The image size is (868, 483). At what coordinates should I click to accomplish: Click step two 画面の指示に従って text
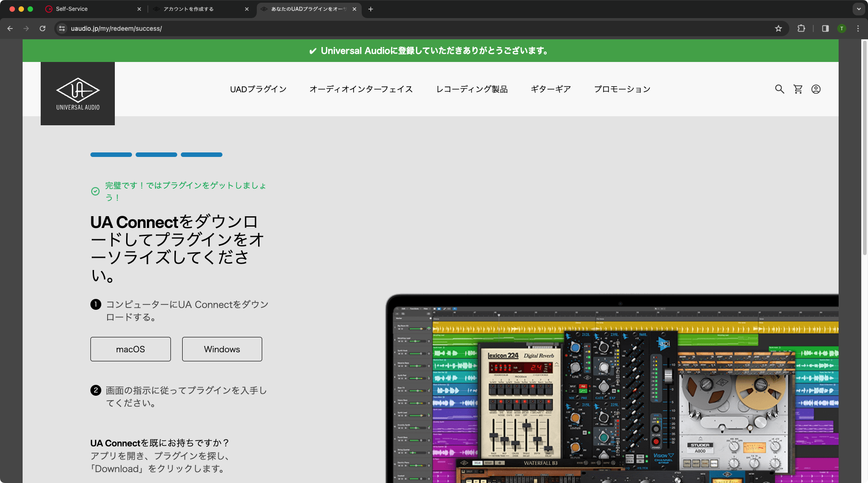(x=186, y=397)
